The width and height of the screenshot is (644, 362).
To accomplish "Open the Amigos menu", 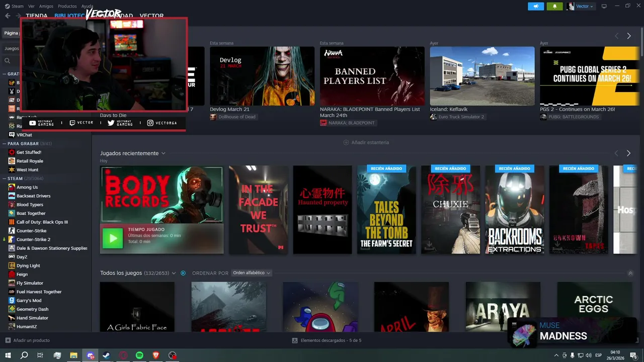I will (46, 6).
